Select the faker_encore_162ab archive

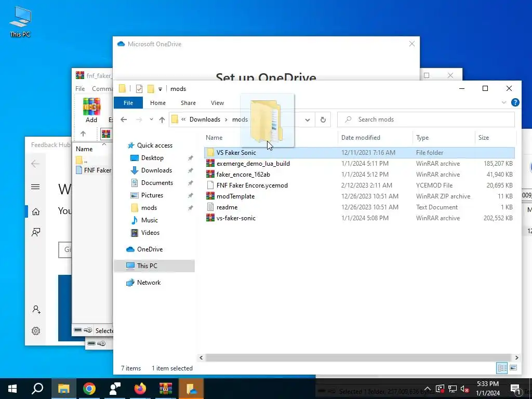click(360, 175)
